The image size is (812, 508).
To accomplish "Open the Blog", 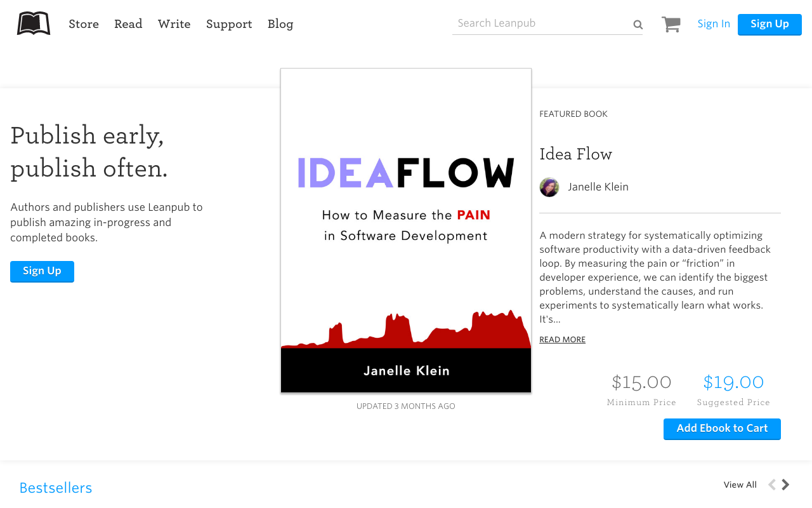I will 280,24.
